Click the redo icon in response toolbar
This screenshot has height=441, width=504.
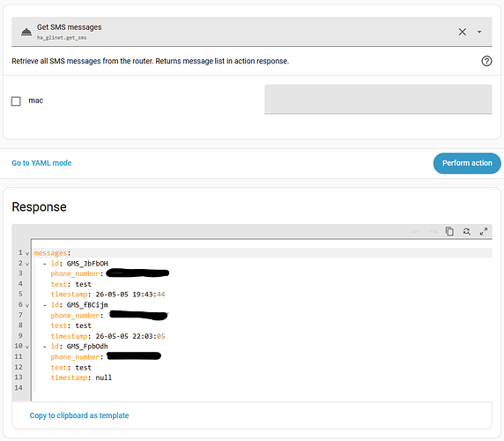coord(433,231)
